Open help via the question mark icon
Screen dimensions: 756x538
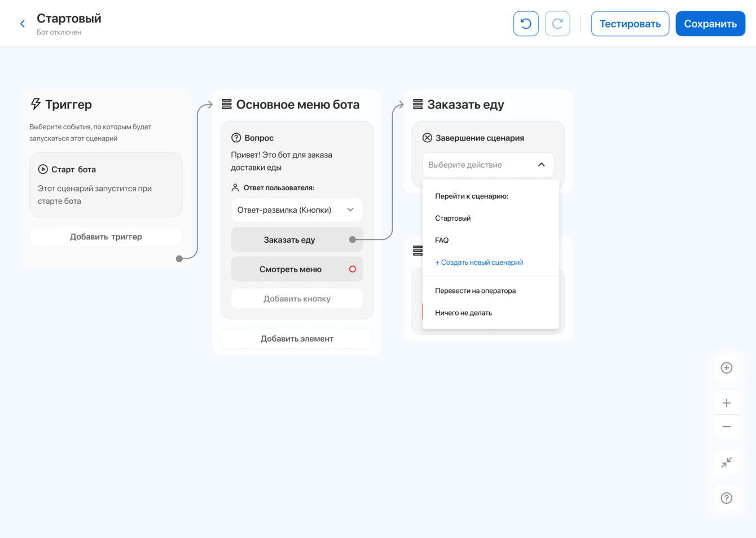(727, 498)
